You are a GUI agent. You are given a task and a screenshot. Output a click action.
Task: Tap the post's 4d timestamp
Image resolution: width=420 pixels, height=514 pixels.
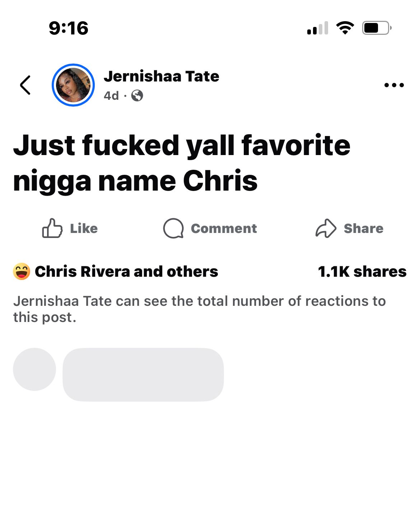[111, 95]
